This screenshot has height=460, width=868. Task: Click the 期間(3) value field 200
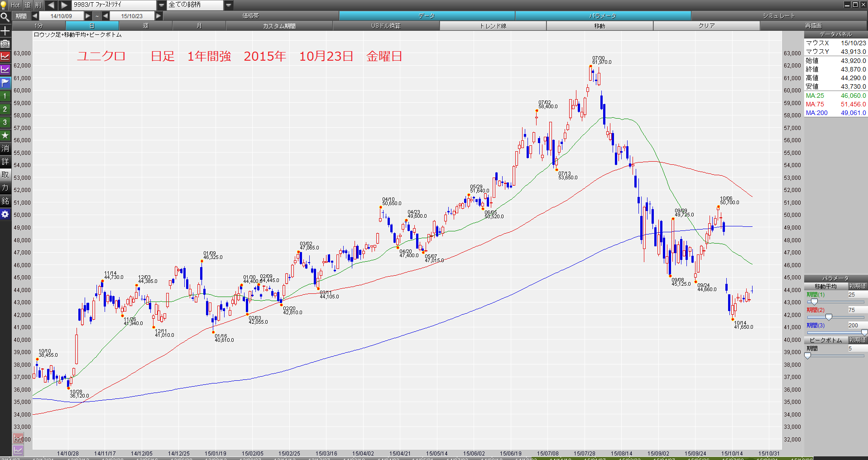[x=857, y=326]
